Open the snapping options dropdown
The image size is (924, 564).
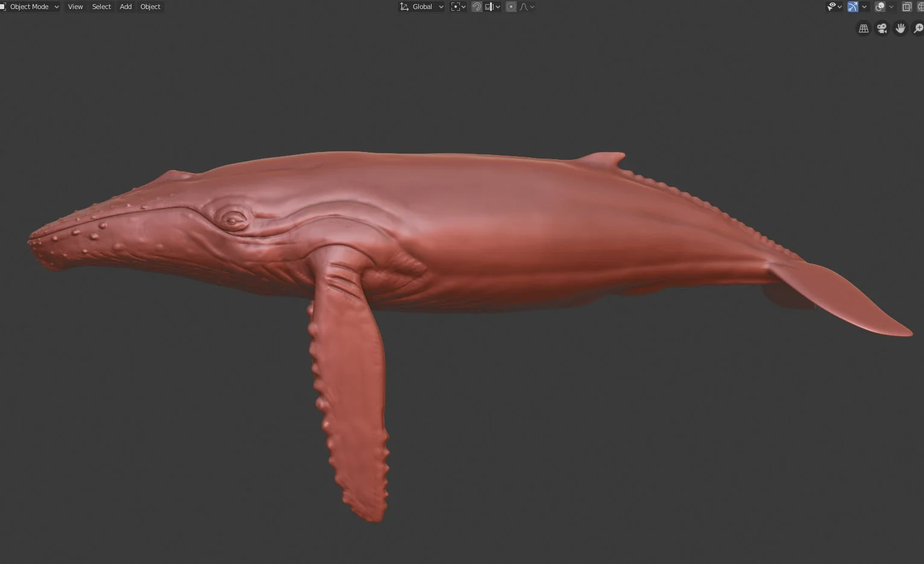[x=498, y=7]
